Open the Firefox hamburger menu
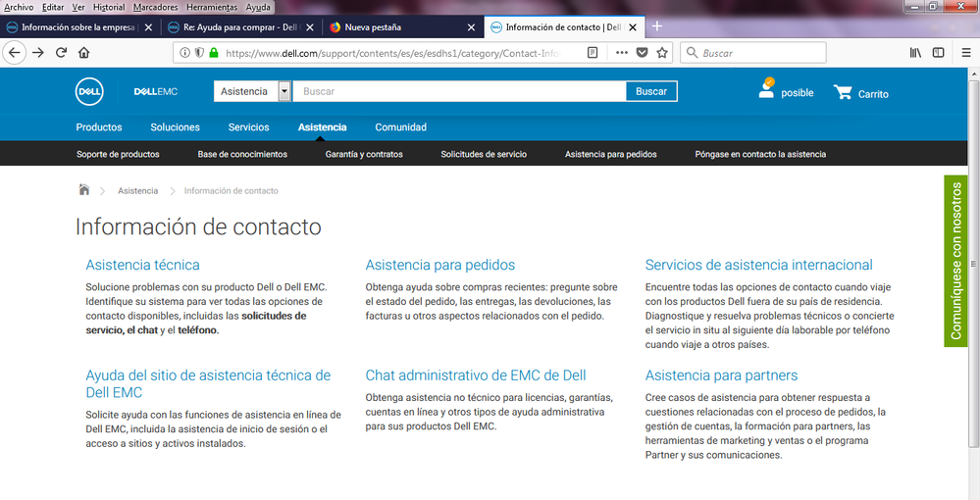 pyautogui.click(x=966, y=53)
